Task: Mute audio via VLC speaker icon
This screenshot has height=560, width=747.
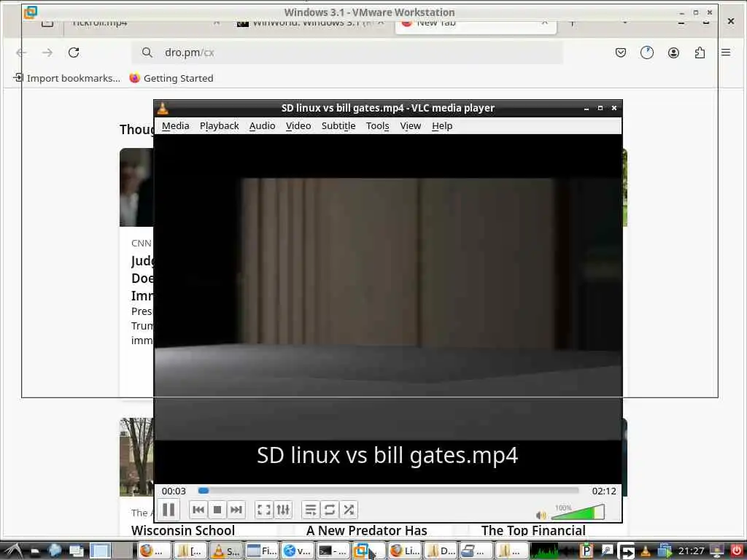Action: pos(541,515)
